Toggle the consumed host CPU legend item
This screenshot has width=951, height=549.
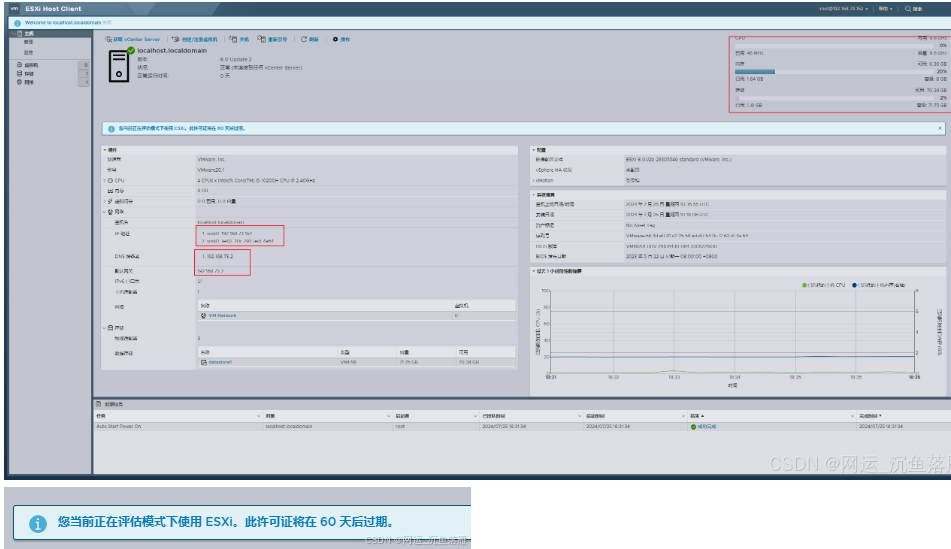[823, 285]
